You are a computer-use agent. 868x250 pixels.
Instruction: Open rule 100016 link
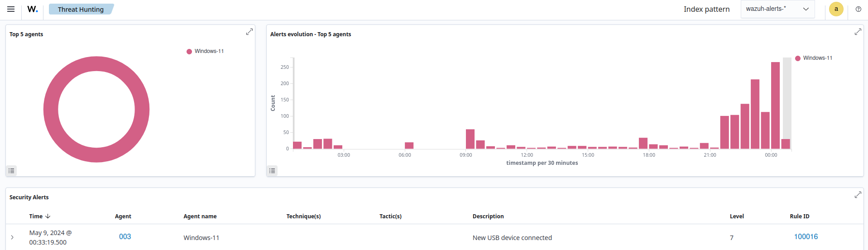(x=806, y=237)
